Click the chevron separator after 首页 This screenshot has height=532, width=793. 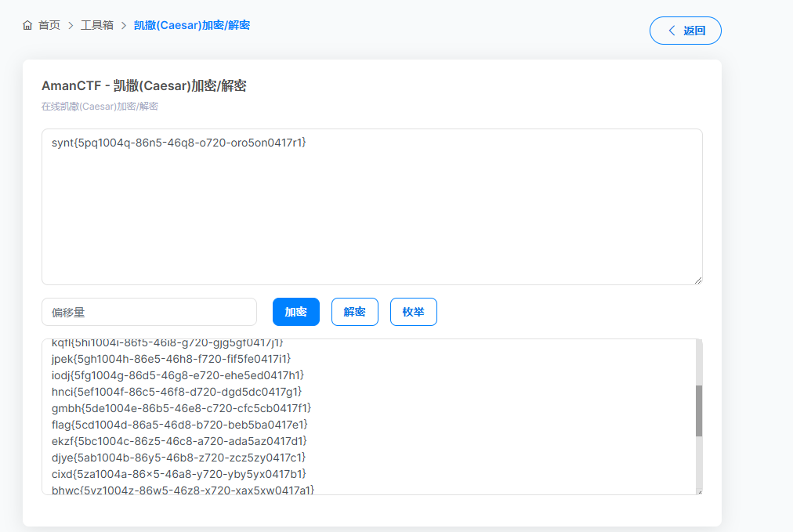(x=71, y=25)
